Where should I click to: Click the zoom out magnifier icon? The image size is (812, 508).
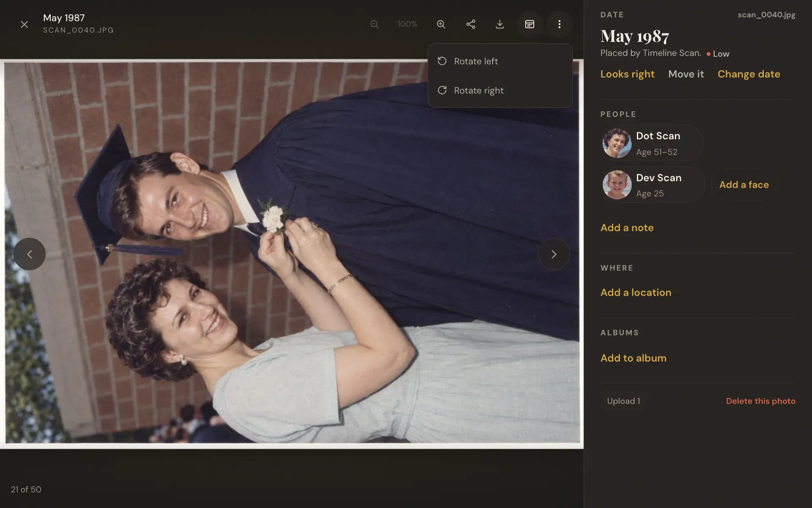(x=374, y=24)
